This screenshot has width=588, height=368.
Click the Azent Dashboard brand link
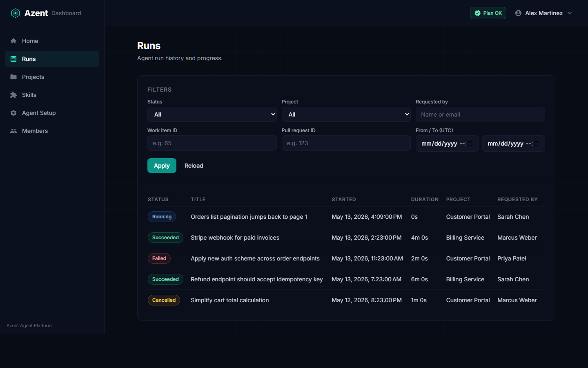click(x=46, y=13)
